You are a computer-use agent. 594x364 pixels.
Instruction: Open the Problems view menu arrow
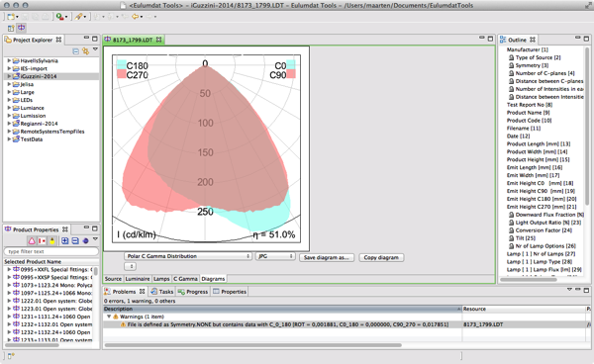(x=569, y=290)
